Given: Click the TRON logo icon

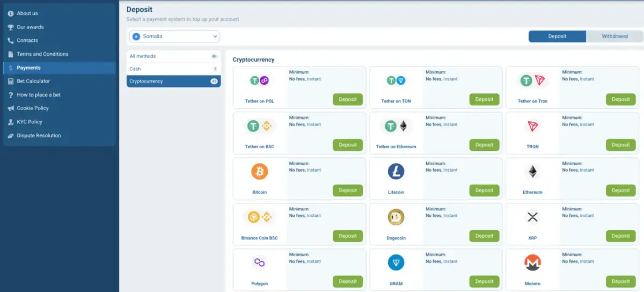Looking at the screenshot, I should pos(532,126).
